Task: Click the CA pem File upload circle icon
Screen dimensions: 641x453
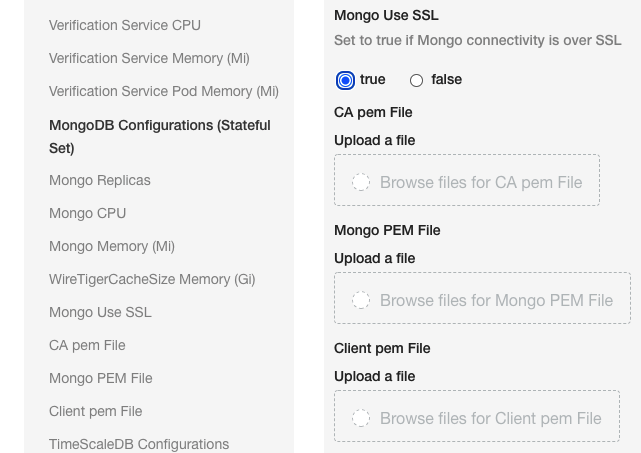Action: coord(361,182)
